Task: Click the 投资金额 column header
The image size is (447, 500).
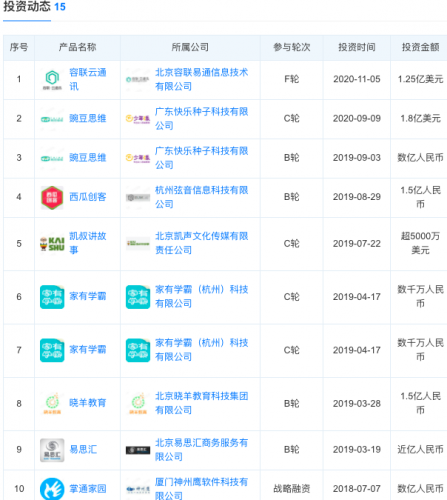Action: [x=420, y=47]
